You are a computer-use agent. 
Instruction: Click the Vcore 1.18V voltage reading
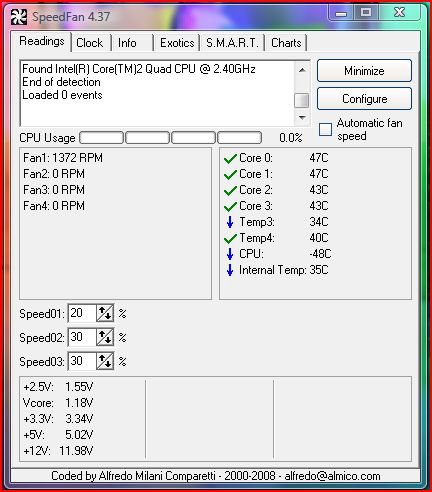tap(58, 403)
